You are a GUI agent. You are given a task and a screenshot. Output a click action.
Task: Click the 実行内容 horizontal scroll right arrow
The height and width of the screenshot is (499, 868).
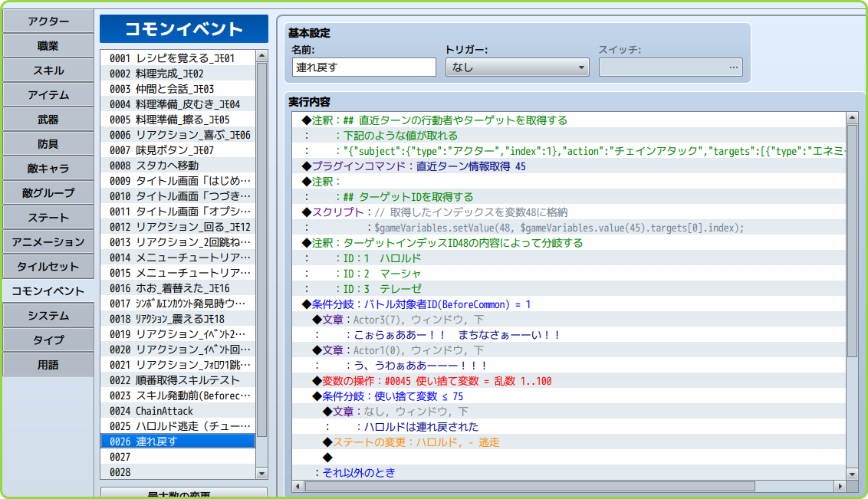pos(840,486)
